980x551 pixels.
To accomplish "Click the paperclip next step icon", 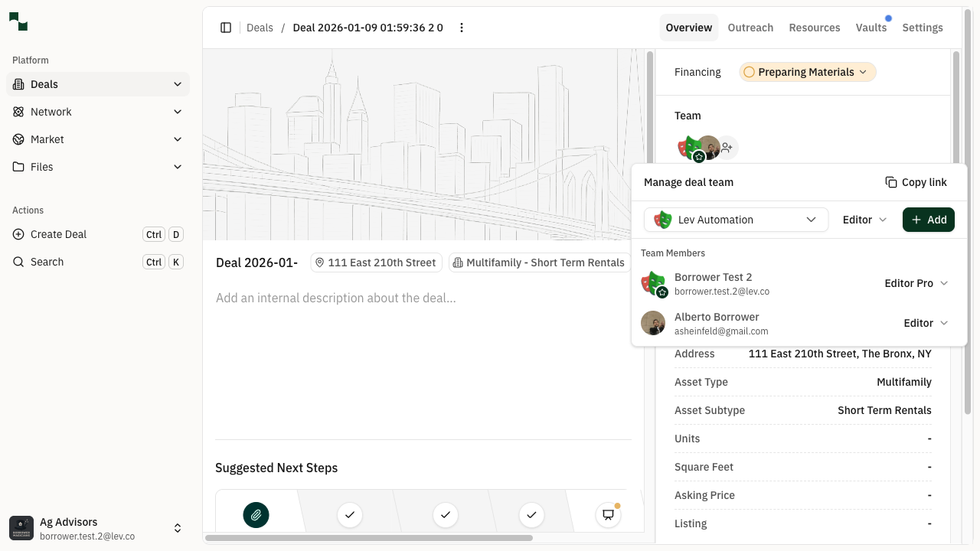I will click(256, 515).
